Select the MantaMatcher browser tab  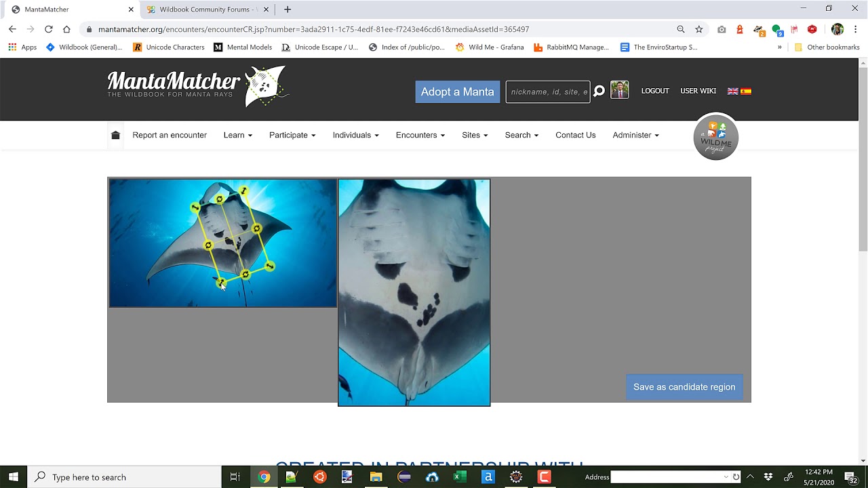73,9
